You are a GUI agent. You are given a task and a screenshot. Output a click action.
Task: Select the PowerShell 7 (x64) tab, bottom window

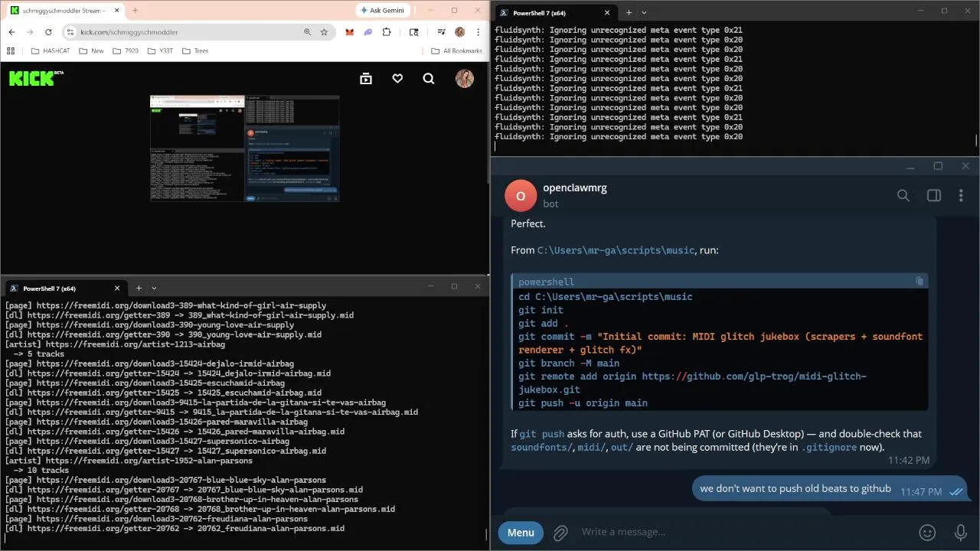(64, 289)
